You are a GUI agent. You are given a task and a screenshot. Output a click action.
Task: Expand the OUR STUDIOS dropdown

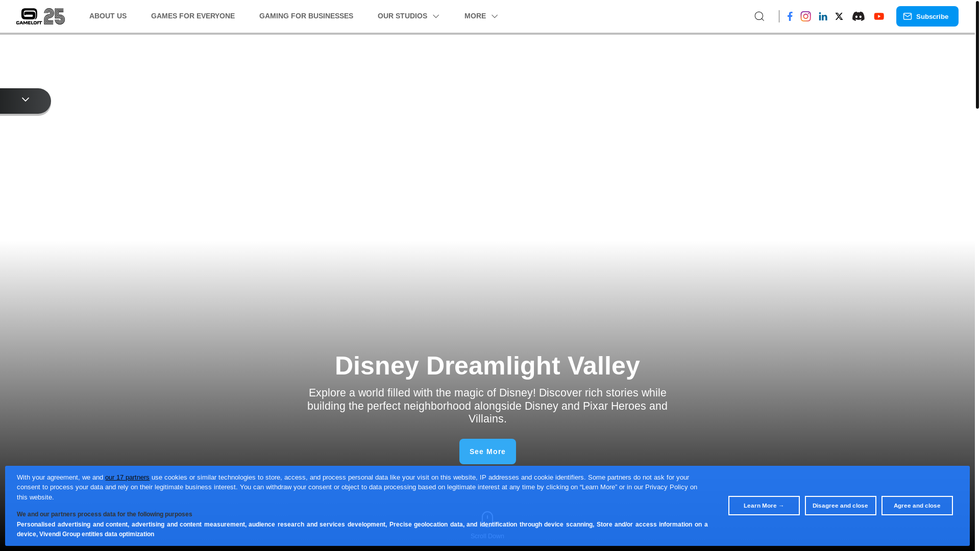(408, 16)
